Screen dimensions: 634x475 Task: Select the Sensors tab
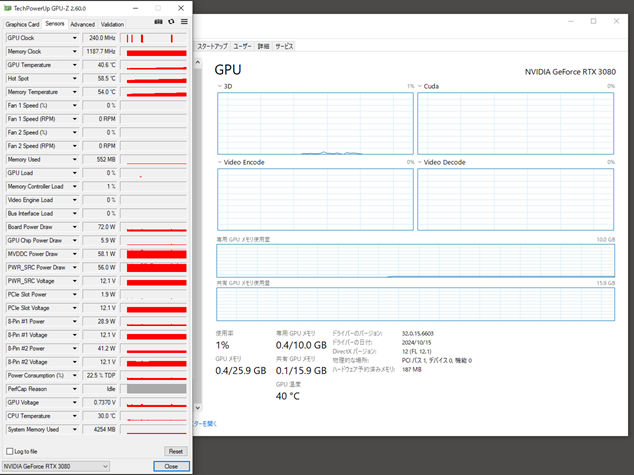click(x=55, y=24)
